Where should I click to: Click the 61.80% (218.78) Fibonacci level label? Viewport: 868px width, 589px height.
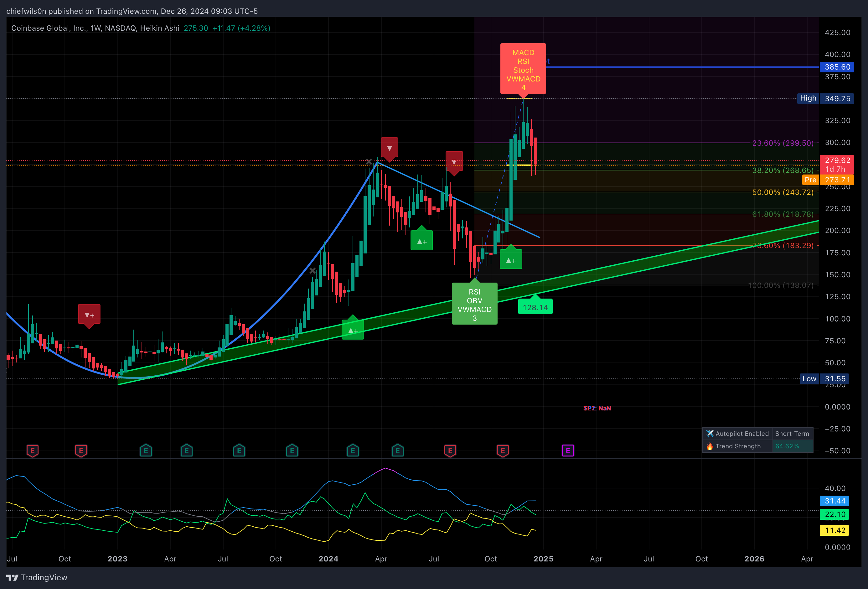coord(783,214)
